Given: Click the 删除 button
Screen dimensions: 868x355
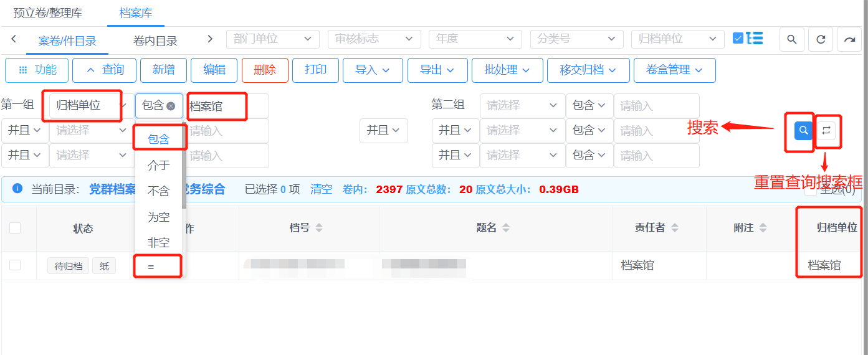Looking at the screenshot, I should [x=265, y=70].
